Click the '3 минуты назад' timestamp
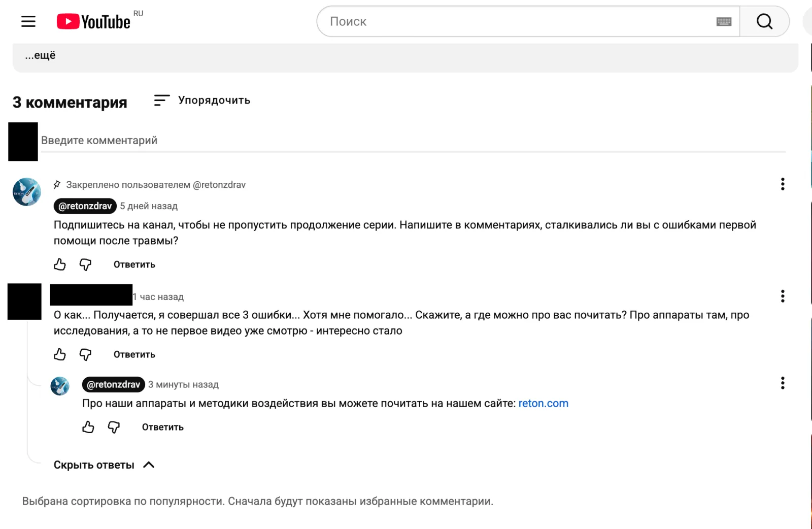The image size is (812, 529). coord(183,385)
